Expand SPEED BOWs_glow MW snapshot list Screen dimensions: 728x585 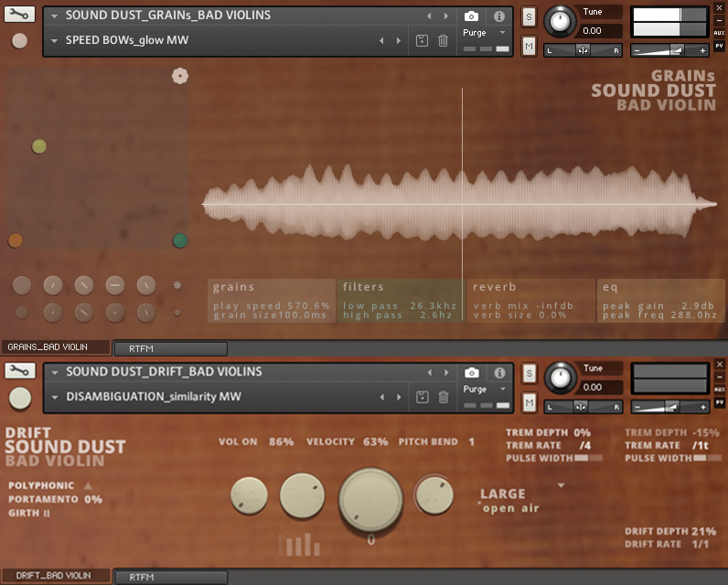click(54, 41)
